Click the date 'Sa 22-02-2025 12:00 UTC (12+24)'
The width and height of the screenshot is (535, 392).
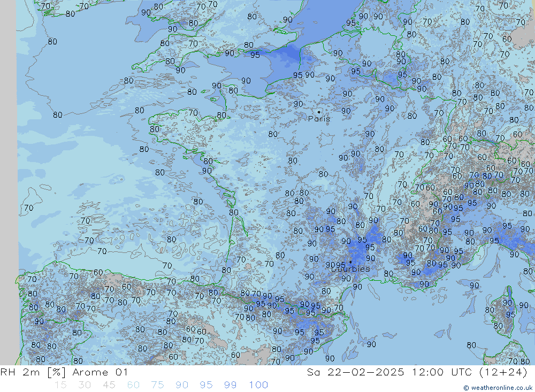(x=417, y=372)
